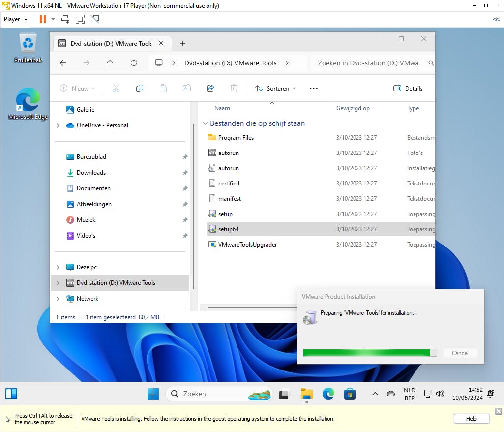This screenshot has width=504, height=432.
Task: Send Ctrl+Alt+Del to the virtual machine
Action: coord(65,19)
